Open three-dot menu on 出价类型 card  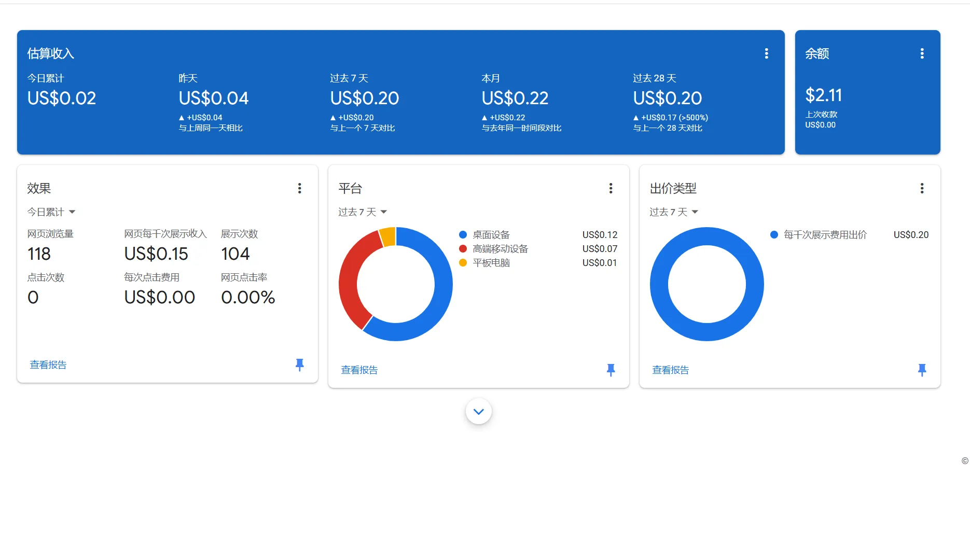coord(922,188)
